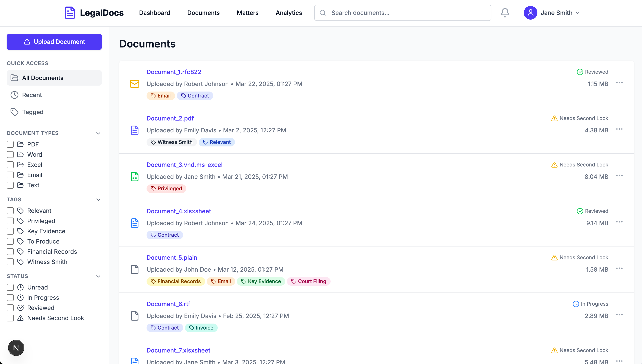Check the Excel document type filter
642x364 pixels.
(x=10, y=165)
